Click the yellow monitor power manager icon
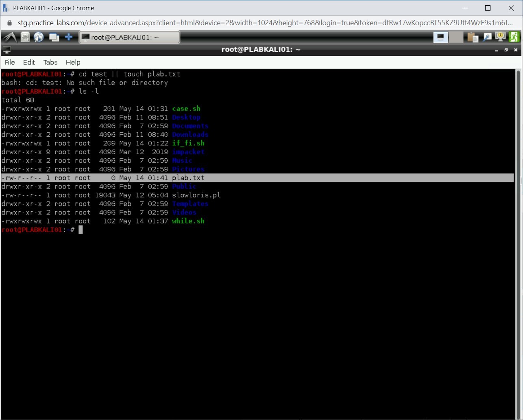This screenshot has width=523, height=420. (x=500, y=37)
